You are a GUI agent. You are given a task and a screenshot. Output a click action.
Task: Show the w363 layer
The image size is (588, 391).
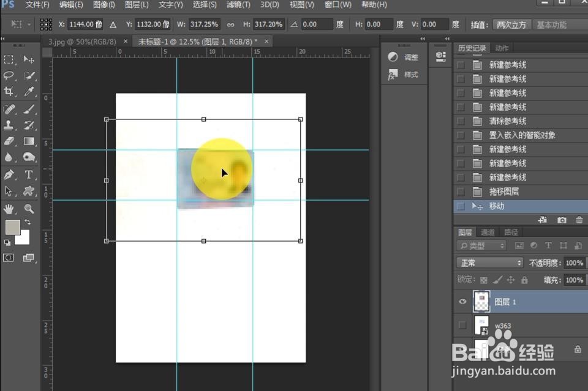click(462, 325)
